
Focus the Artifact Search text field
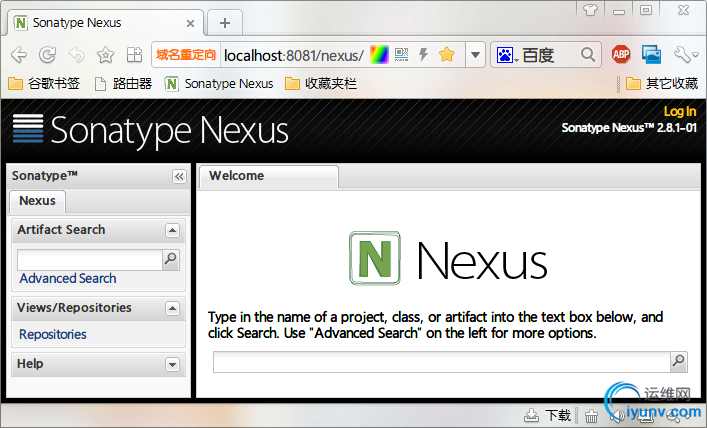click(x=90, y=259)
